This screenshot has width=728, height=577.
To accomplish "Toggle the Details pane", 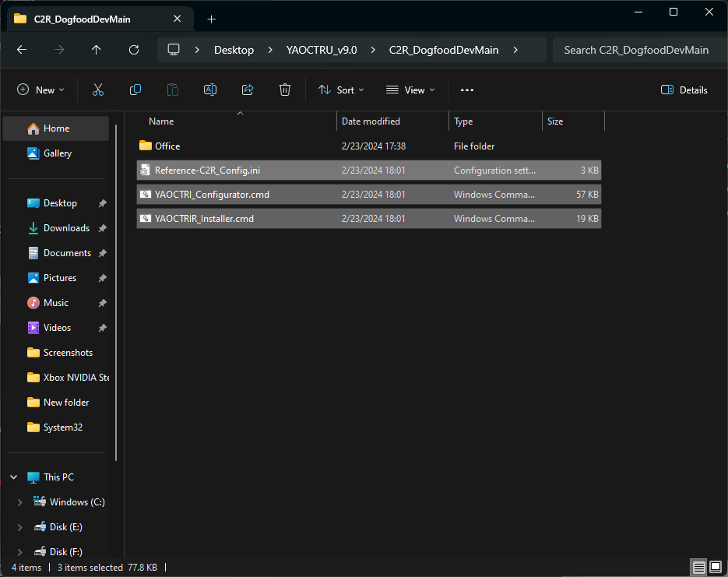I will [x=684, y=90].
